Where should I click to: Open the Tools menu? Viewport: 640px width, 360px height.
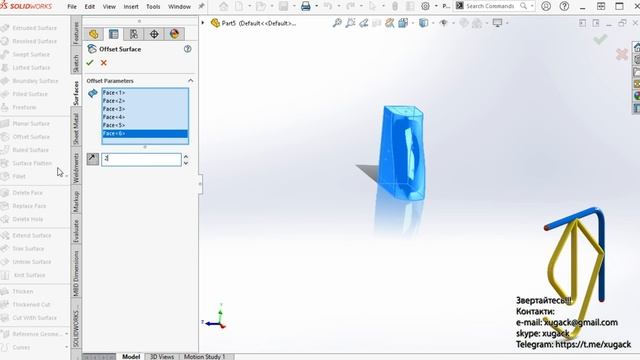pyautogui.click(x=153, y=7)
